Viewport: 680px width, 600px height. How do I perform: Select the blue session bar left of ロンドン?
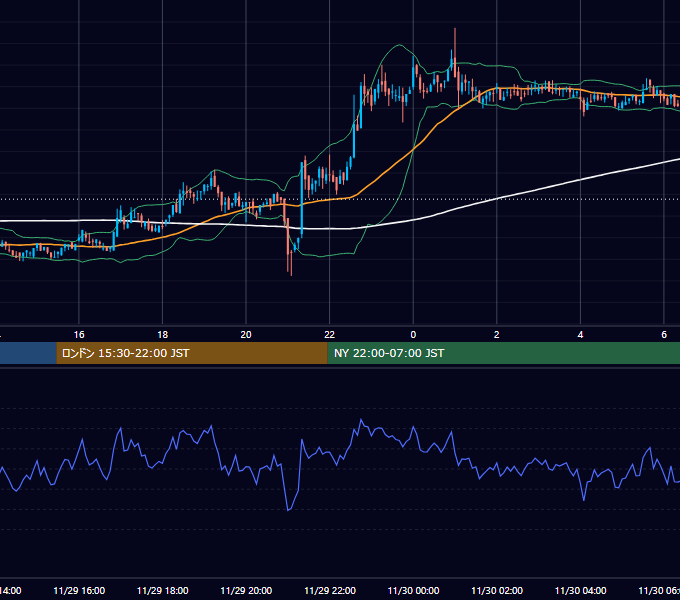[x=28, y=353]
